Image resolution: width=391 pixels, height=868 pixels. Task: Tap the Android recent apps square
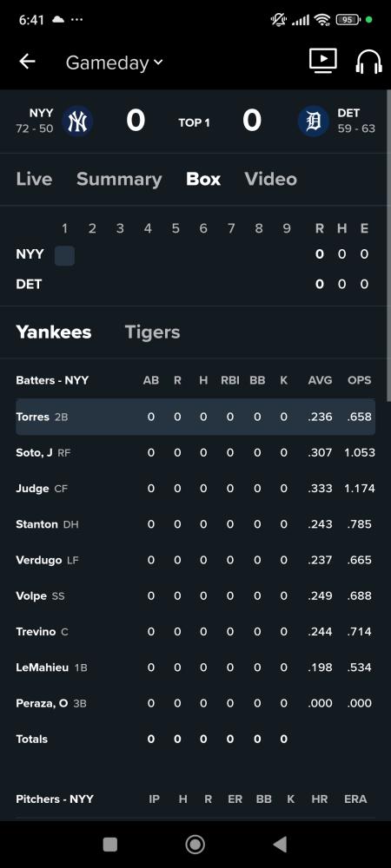(x=110, y=845)
